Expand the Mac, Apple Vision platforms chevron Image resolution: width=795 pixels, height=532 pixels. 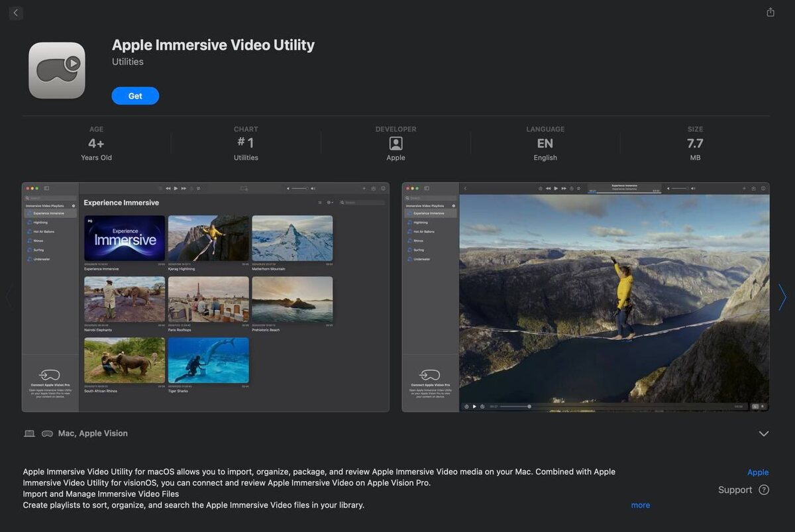click(764, 433)
